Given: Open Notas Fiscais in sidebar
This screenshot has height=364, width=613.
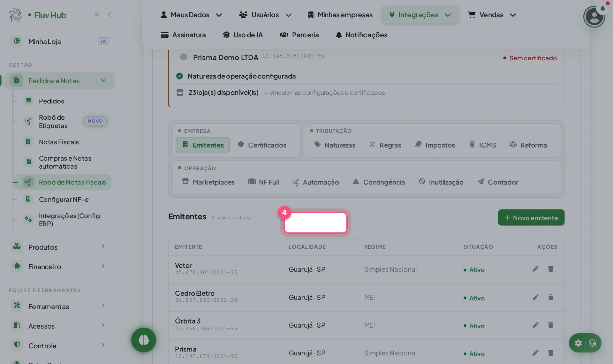Looking at the screenshot, I should [x=62, y=142].
